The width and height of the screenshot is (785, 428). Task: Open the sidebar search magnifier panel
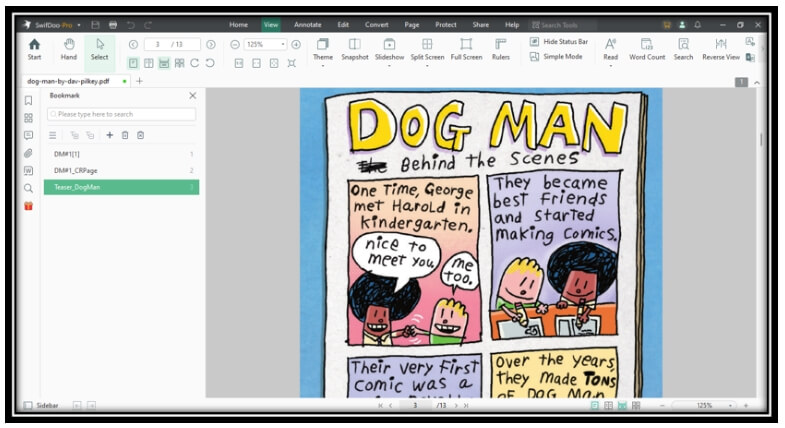[x=29, y=188]
